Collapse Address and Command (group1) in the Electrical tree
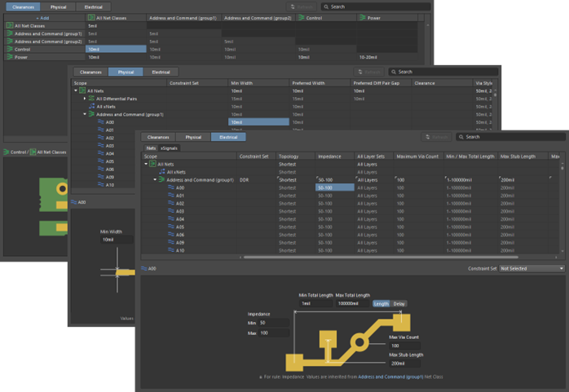Screen dimensions: 569x392 (x=156, y=179)
